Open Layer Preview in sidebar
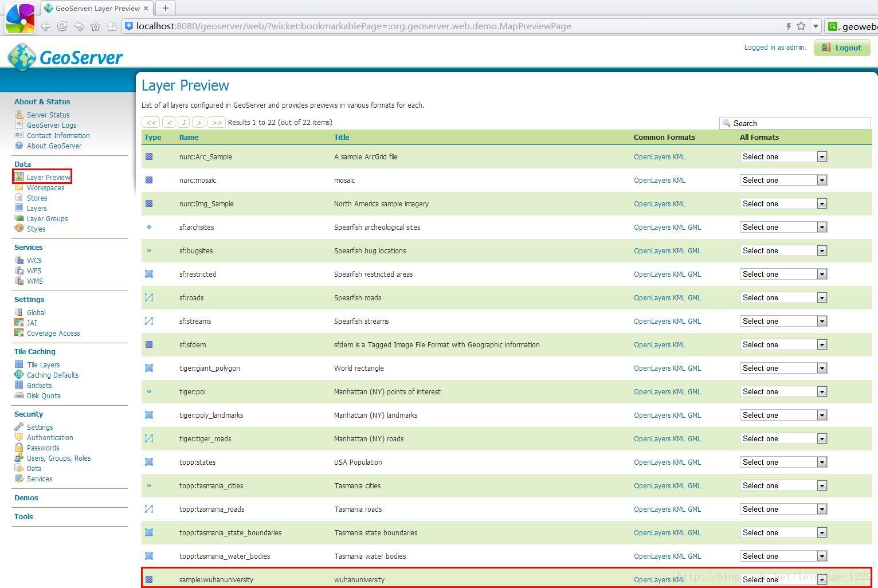Viewport: 878px width, 588px height. click(x=48, y=177)
